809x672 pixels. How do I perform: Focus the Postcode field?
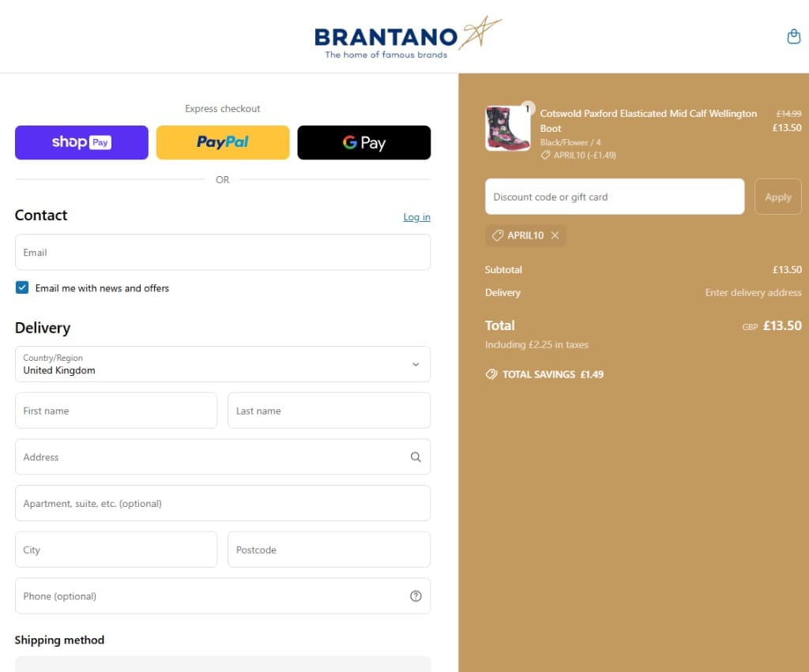329,550
